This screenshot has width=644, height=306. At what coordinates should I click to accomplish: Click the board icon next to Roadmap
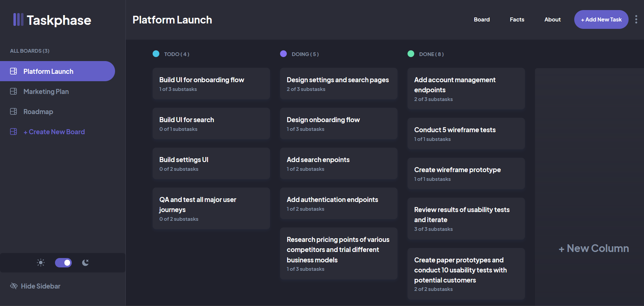pyautogui.click(x=13, y=111)
